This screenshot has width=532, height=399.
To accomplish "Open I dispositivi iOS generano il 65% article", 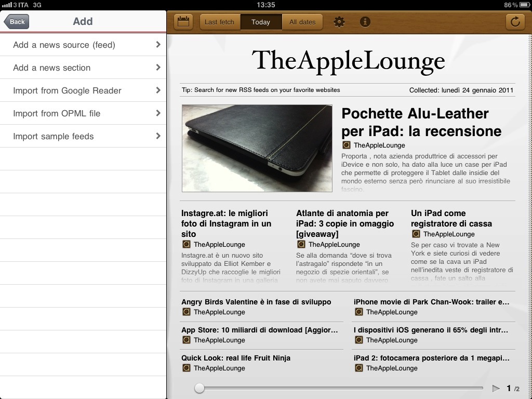I will click(431, 330).
